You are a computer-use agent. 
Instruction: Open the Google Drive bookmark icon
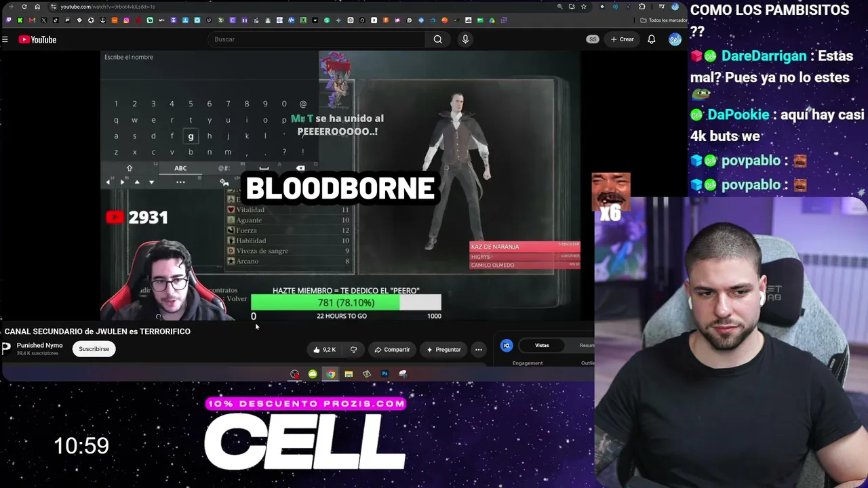[492, 20]
